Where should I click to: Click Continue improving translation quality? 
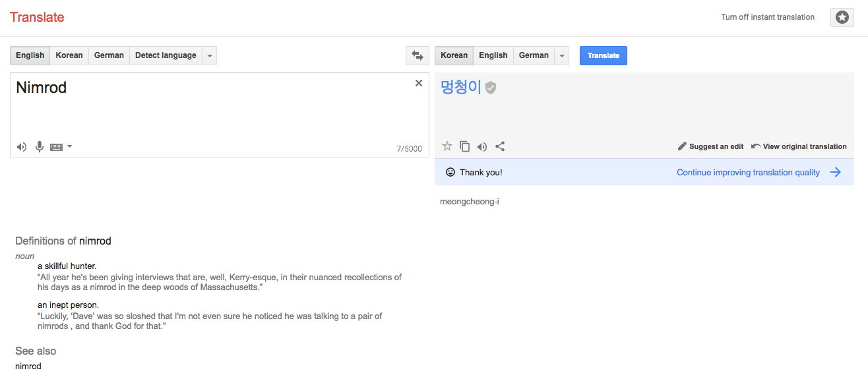point(748,172)
